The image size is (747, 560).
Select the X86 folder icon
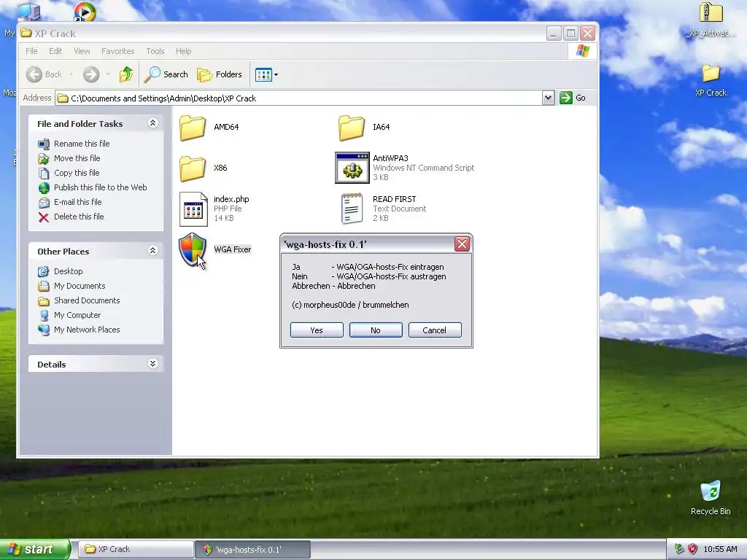click(x=193, y=168)
